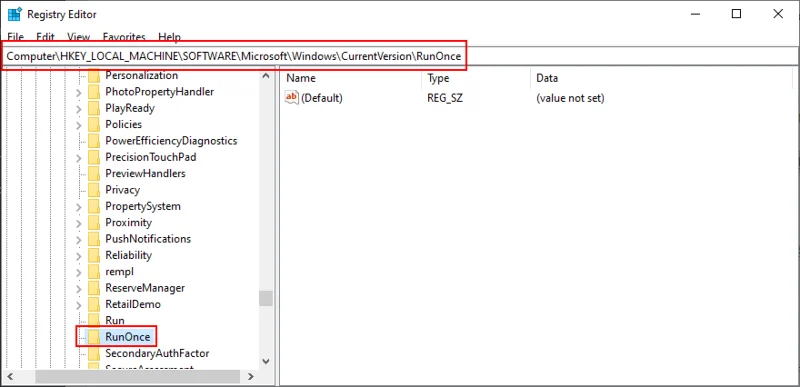Click the (value not set) data cell
Screen dimensions: 800x387
coord(570,98)
